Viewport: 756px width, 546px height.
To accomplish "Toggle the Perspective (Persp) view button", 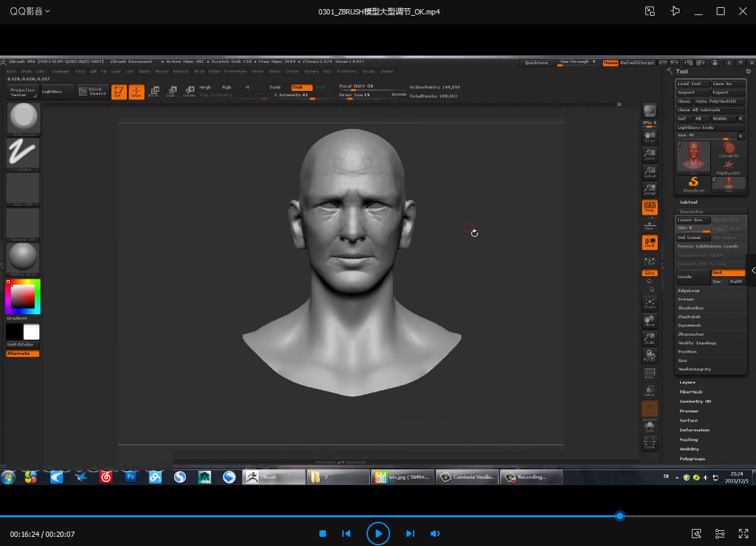I will click(649, 208).
